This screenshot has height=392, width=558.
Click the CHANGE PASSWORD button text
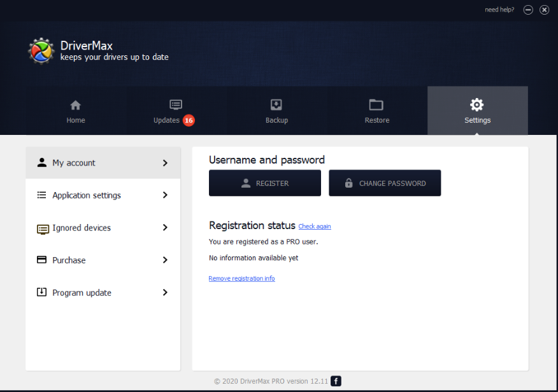(392, 183)
